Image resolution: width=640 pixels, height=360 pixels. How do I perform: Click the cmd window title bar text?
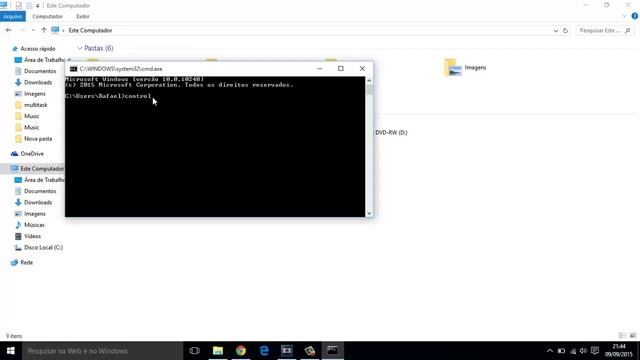click(121, 69)
